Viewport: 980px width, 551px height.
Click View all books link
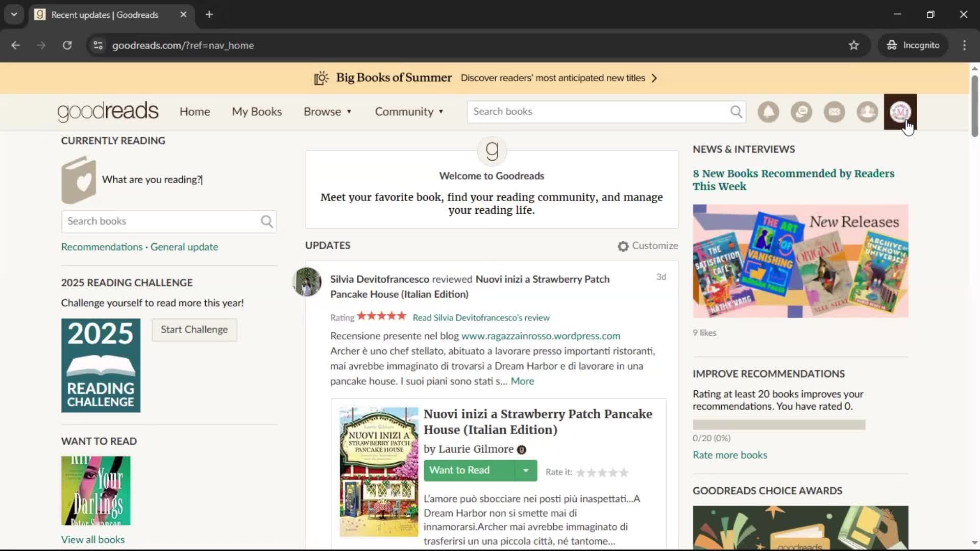click(93, 540)
